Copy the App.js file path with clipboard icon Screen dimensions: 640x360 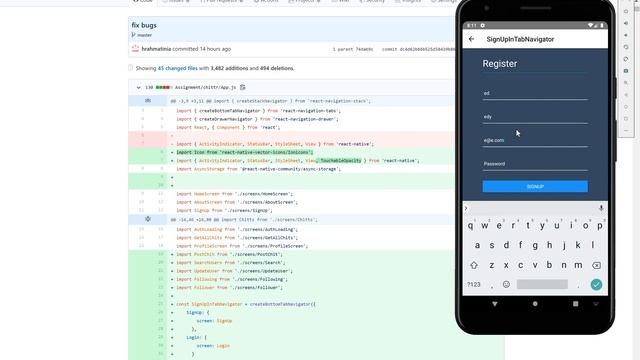tap(242, 87)
